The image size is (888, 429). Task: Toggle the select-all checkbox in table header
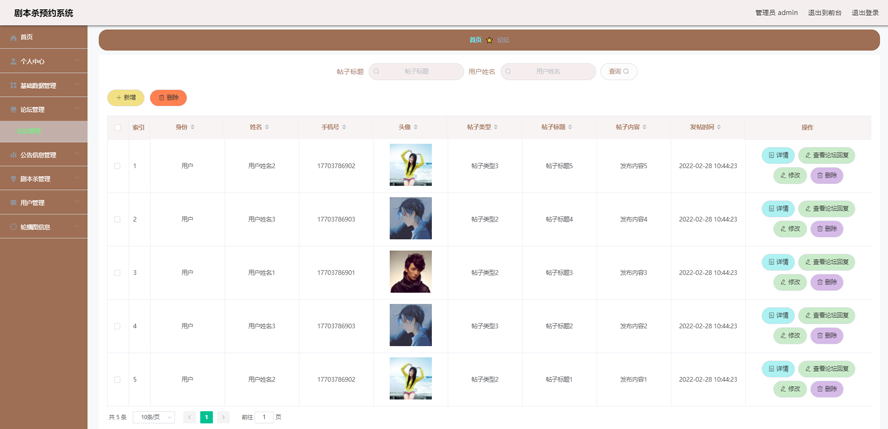tap(117, 127)
